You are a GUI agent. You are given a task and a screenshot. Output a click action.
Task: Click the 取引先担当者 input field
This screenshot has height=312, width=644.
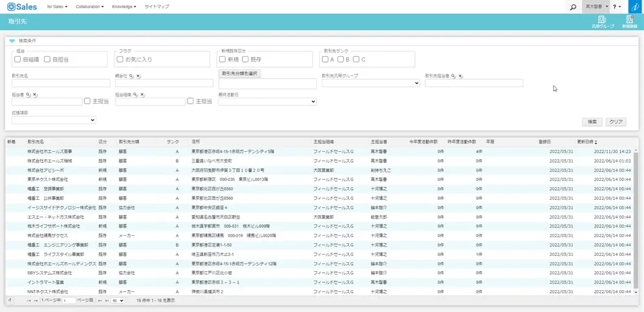pyautogui.click(x=474, y=83)
